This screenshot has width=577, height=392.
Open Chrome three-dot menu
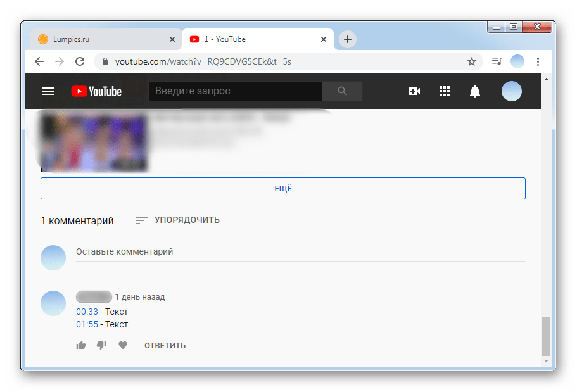[538, 61]
